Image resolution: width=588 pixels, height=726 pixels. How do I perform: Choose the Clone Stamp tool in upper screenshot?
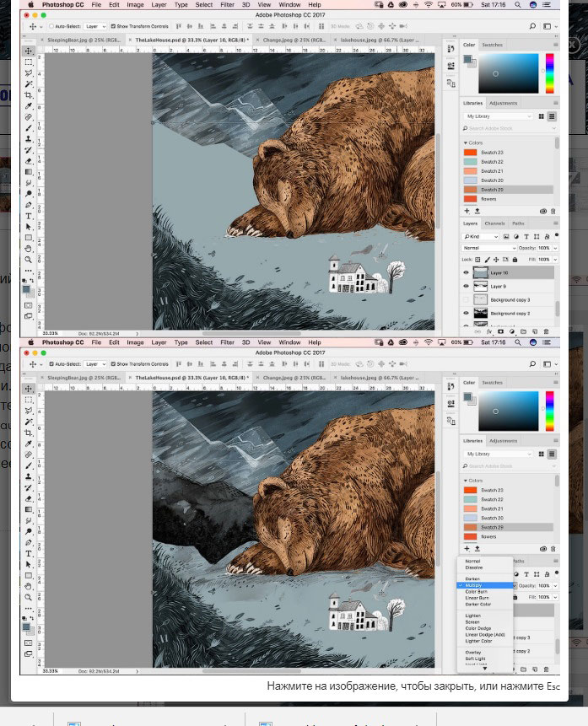29,139
